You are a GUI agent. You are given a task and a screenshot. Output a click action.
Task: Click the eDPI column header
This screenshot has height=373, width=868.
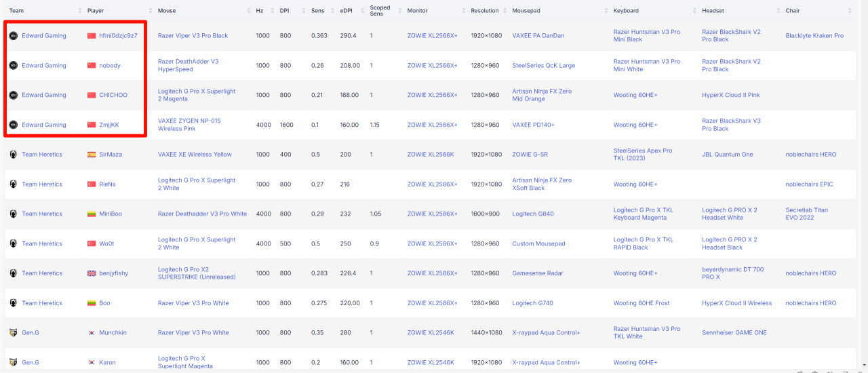(x=346, y=11)
